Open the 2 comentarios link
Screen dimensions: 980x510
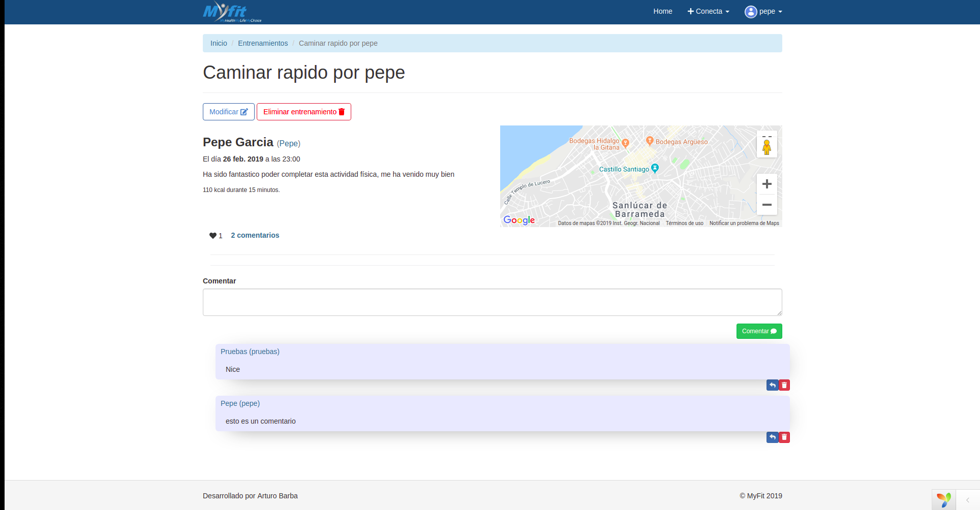coord(255,235)
